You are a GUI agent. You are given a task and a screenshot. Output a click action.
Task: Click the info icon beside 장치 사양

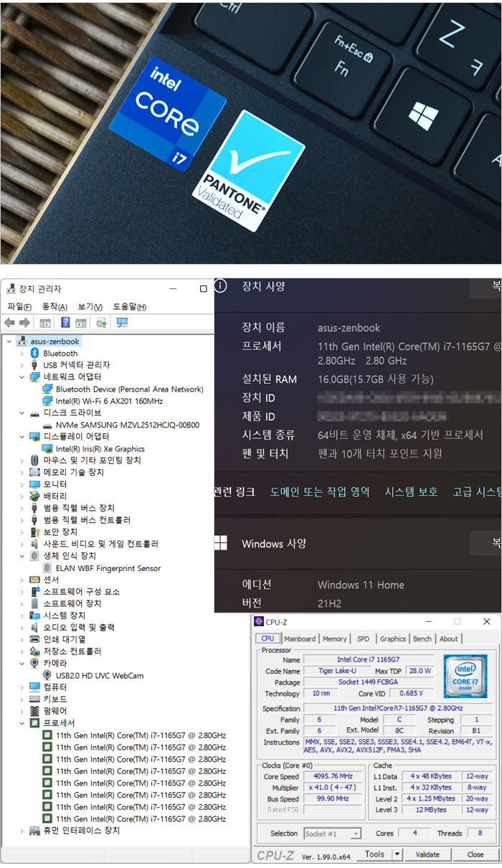221,286
